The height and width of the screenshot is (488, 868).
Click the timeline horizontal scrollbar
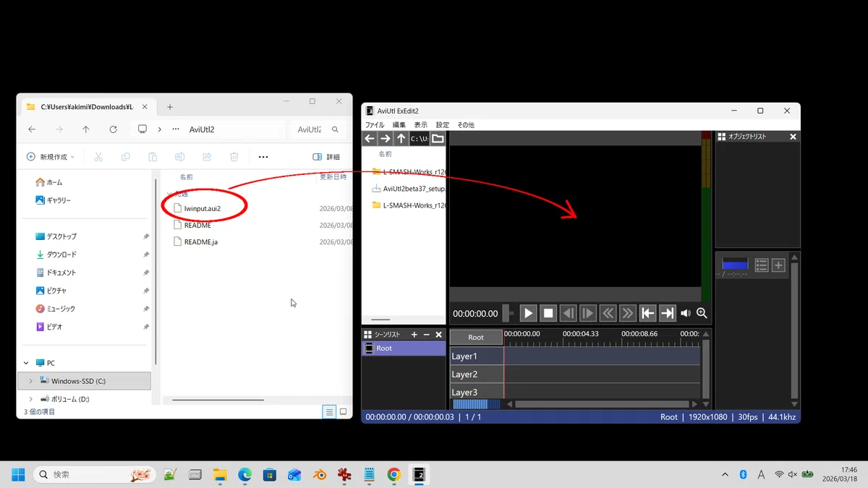point(602,404)
